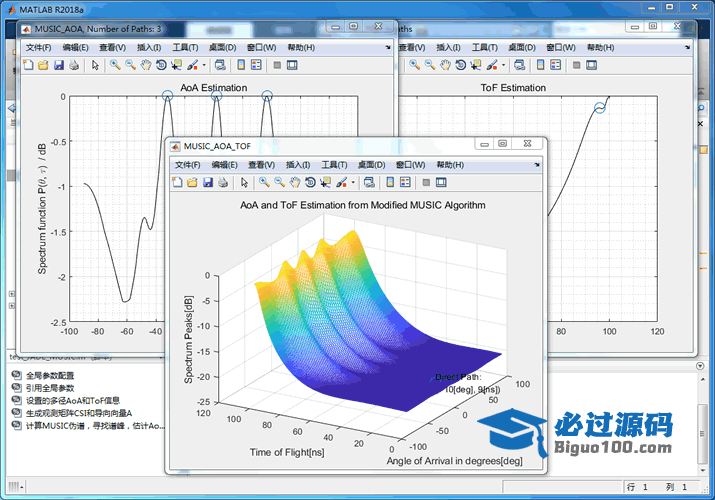715x500 pixels.
Task: Click Link Plot icon in MUSIC_AOA window
Action: tap(220, 65)
